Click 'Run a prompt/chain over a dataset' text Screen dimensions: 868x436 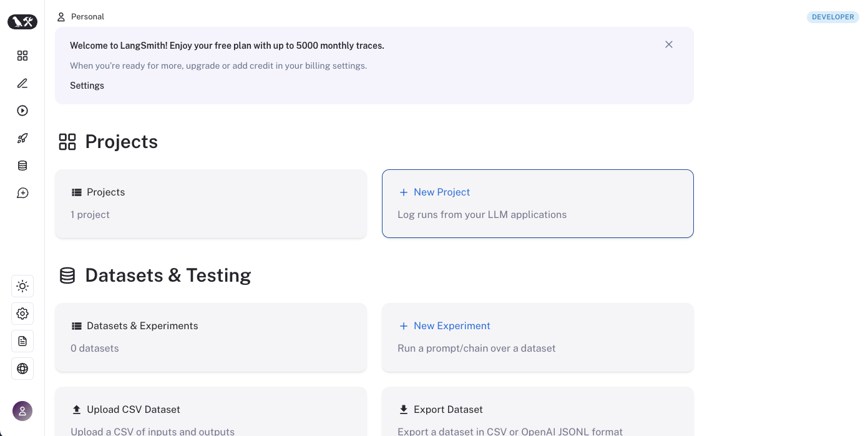[476, 348]
